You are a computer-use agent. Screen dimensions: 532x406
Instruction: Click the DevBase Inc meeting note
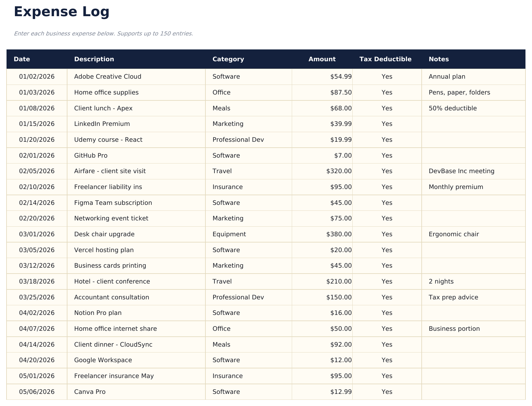(x=461, y=171)
